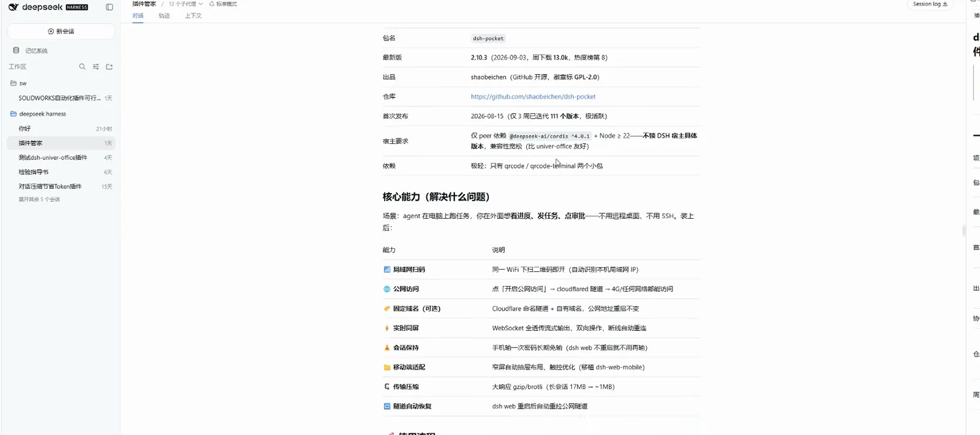The height and width of the screenshot is (435, 980).
Task: Click the 局域网扫码 row icon
Action: (386, 270)
